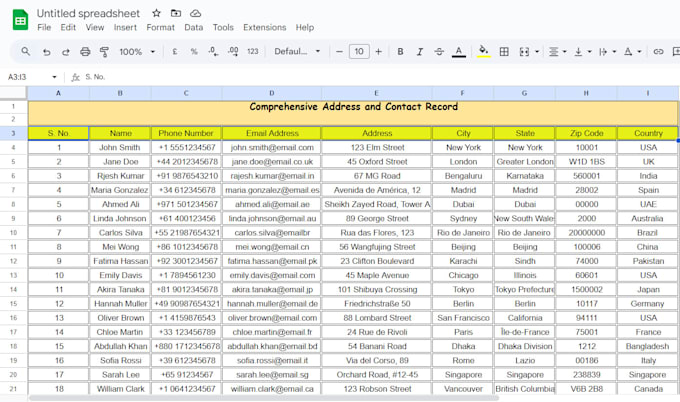Open the View menu
The height and width of the screenshot is (402, 680).
point(95,27)
